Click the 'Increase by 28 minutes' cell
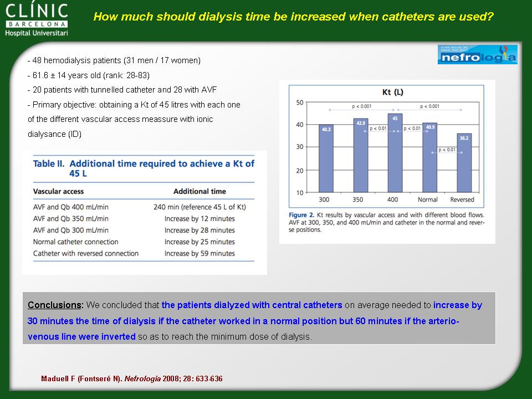This screenshot has height=399, width=532. 199,230
